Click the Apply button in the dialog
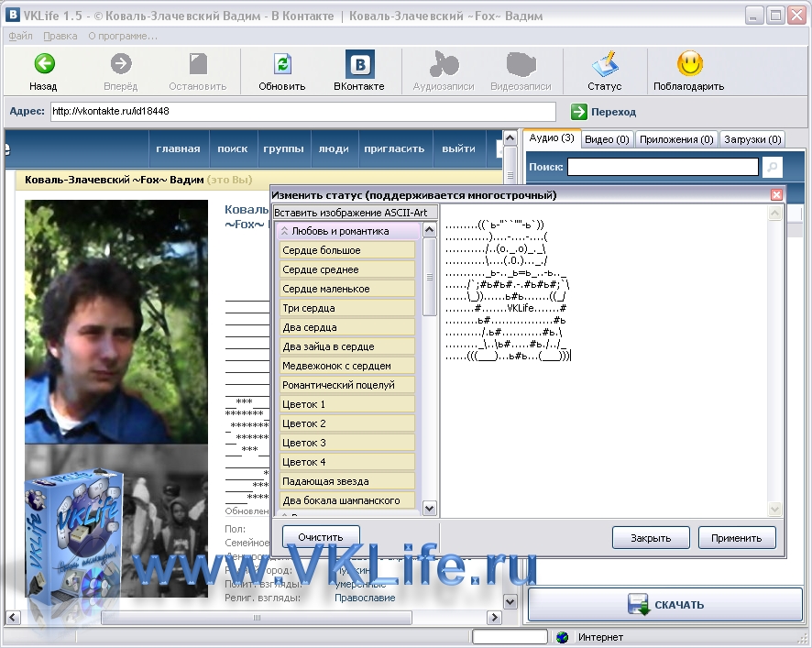The image size is (812, 648). coord(737,538)
